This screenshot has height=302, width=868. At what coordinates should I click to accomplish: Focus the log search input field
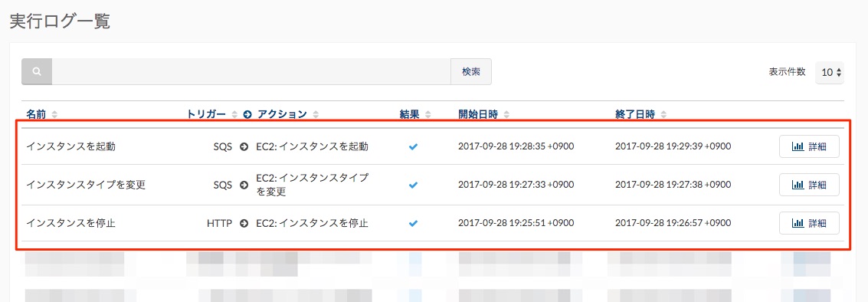pyautogui.click(x=251, y=71)
